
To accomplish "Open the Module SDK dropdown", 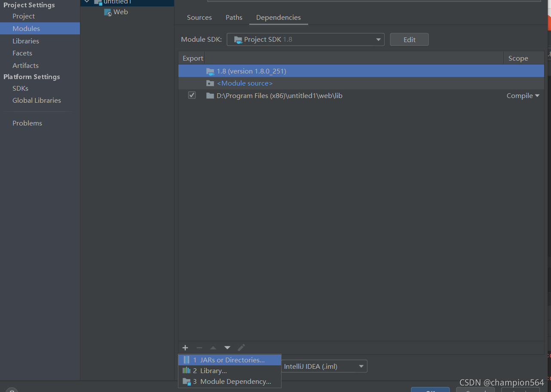I will [x=306, y=40].
